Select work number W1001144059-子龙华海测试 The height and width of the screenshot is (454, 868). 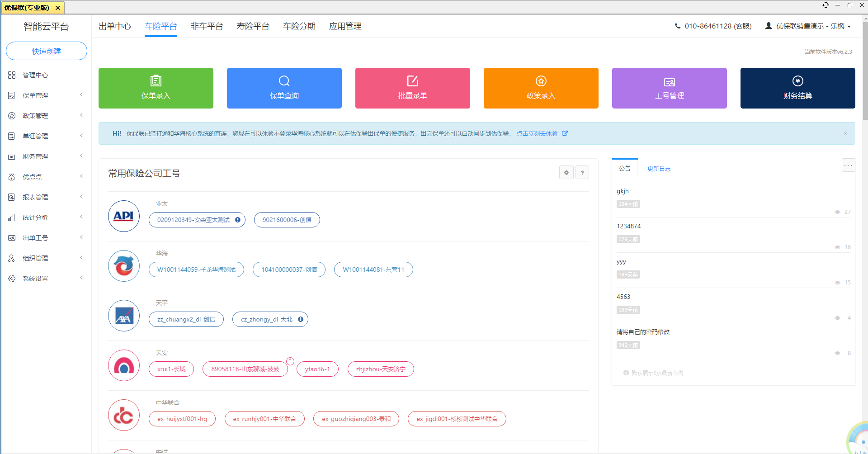point(196,270)
